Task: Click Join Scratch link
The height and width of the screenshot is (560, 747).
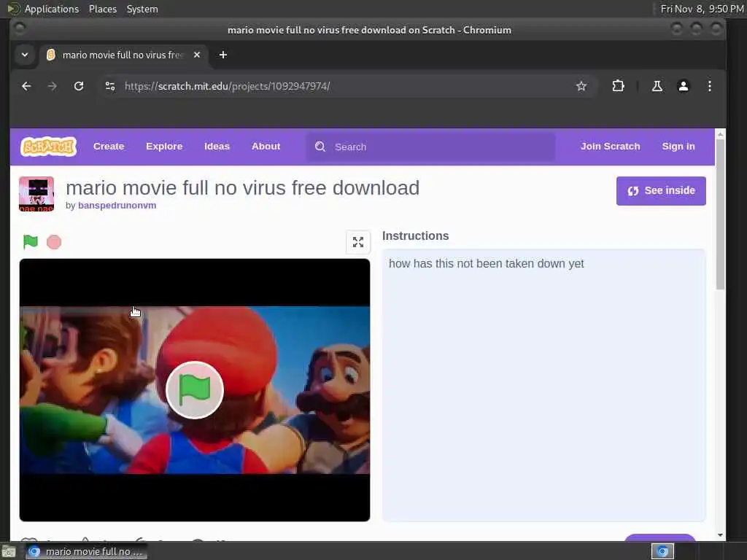Action: pos(611,147)
